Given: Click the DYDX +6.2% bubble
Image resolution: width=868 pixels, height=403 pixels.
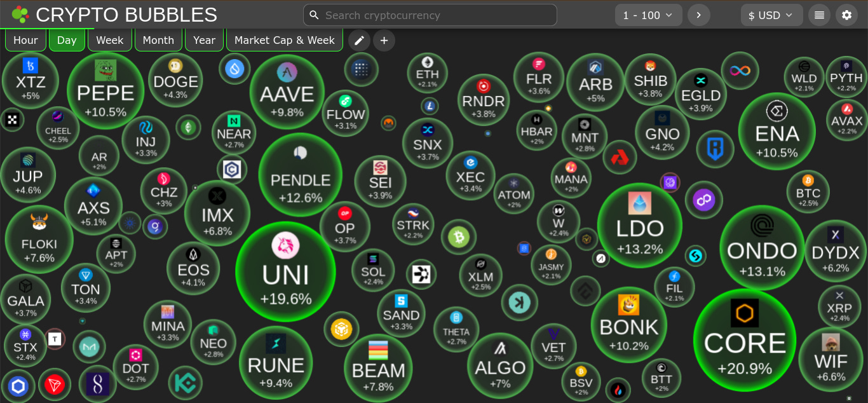Looking at the screenshot, I should tap(836, 250).
